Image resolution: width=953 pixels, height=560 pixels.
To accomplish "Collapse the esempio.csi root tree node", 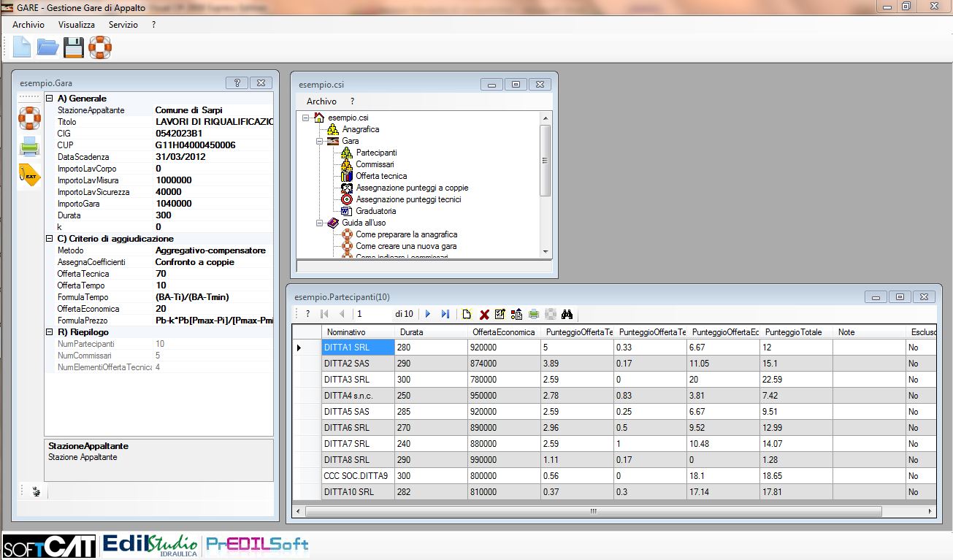I will 305,118.
